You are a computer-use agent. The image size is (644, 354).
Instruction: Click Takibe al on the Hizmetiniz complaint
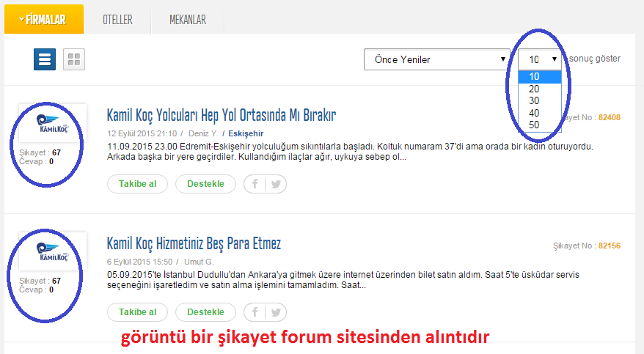coord(138,312)
